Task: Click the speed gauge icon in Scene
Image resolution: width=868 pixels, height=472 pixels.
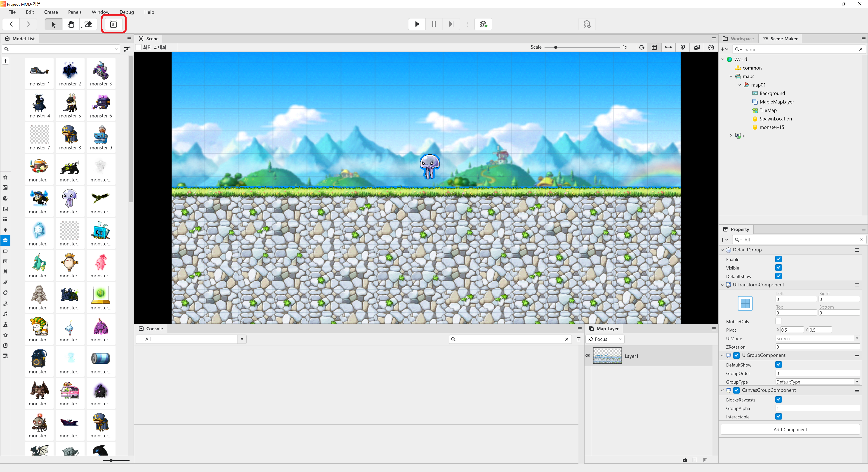Action: coord(711,47)
